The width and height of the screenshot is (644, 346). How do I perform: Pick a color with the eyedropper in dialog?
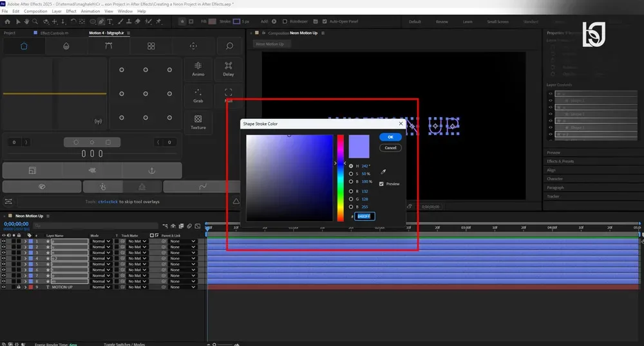click(x=383, y=172)
